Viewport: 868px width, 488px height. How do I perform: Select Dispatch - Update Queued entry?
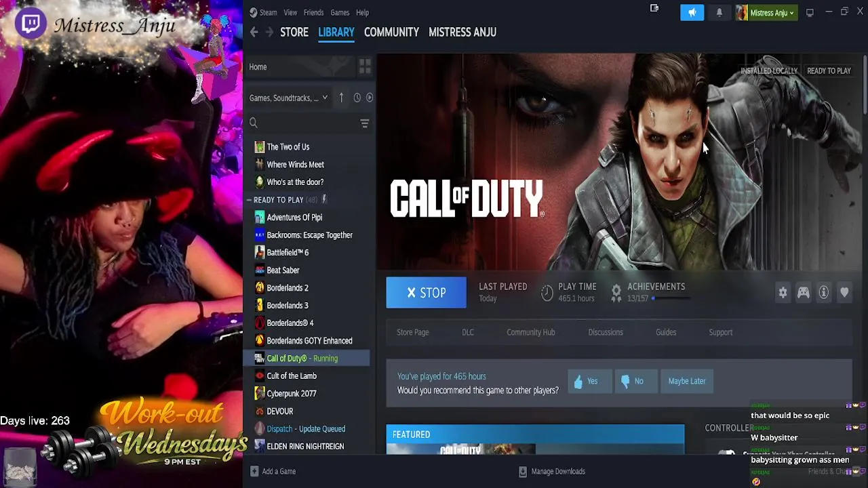pos(307,428)
